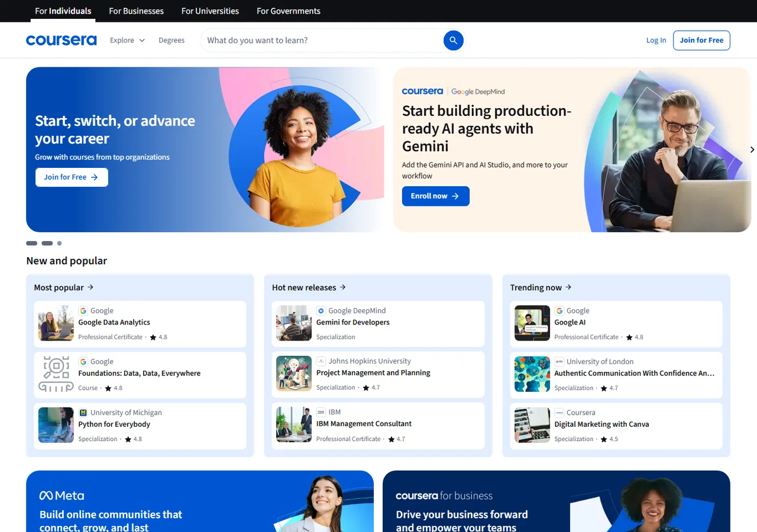The height and width of the screenshot is (532, 757).
Task: Click the Johns Hopkins University logo icon
Action: point(321,361)
